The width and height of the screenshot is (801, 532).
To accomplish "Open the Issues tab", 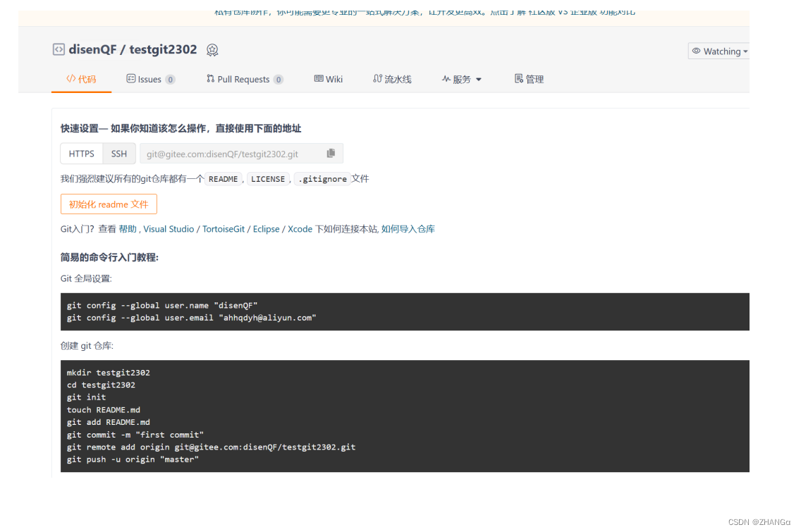I will coord(150,79).
